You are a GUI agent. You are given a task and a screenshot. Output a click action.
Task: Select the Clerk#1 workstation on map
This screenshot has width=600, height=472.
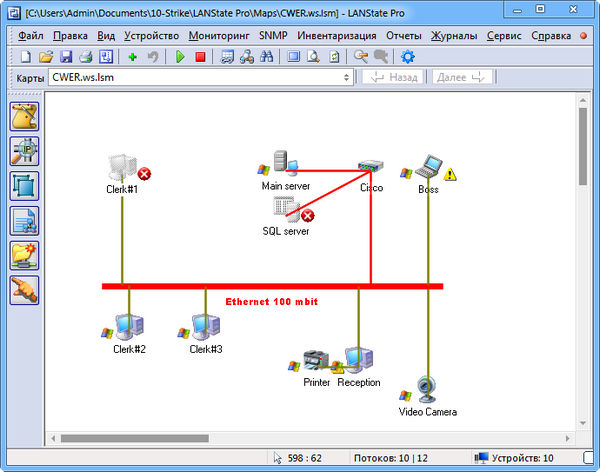[x=122, y=168]
